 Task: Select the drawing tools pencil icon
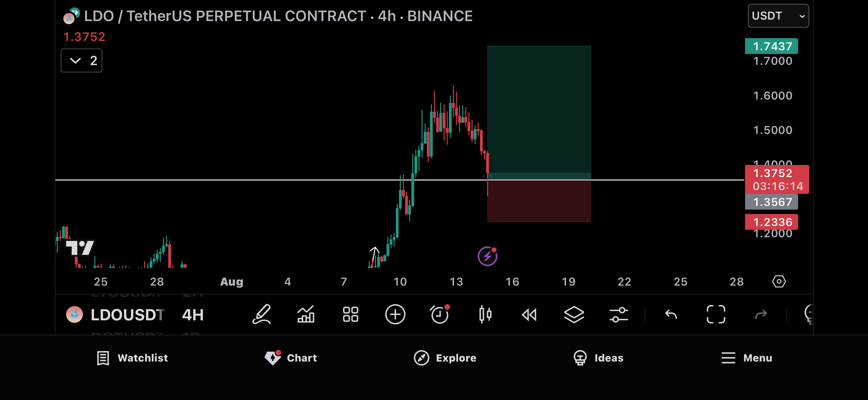(x=262, y=315)
